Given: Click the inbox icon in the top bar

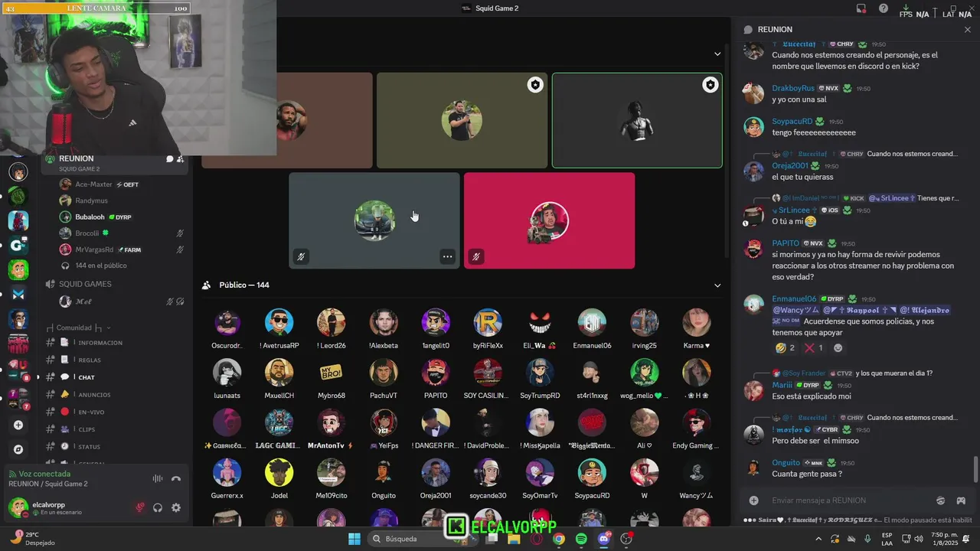Looking at the screenshot, I should (x=861, y=8).
